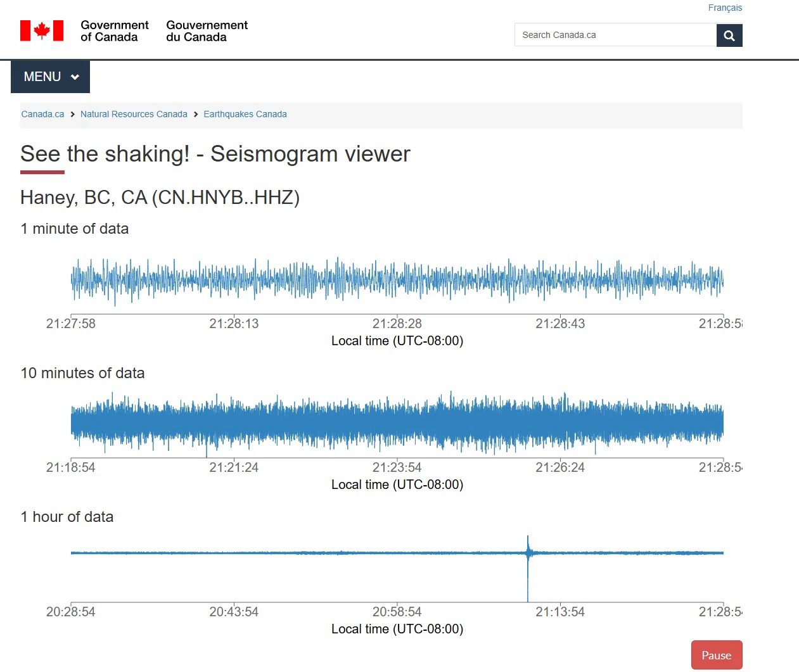Click the 21:28:13 time axis label
The width and height of the screenshot is (799, 672).
click(x=234, y=324)
